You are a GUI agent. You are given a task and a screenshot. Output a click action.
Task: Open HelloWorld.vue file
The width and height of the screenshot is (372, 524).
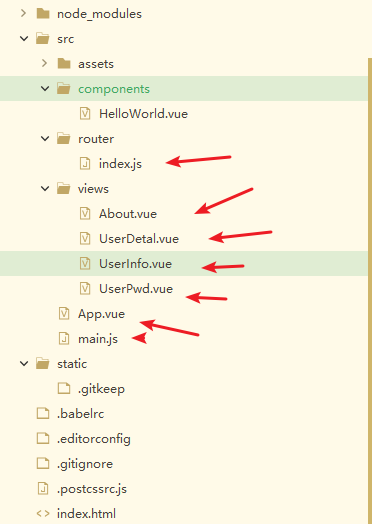(143, 114)
